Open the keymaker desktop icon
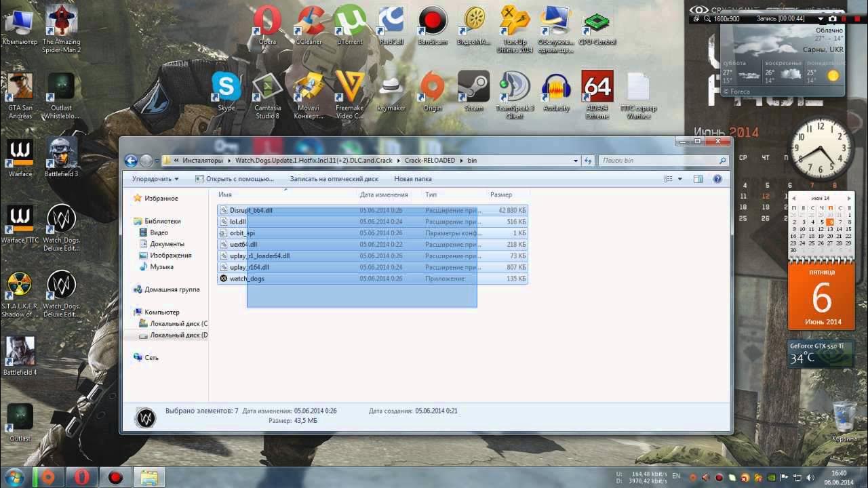Screen dimensions: 868x488 click(391, 91)
